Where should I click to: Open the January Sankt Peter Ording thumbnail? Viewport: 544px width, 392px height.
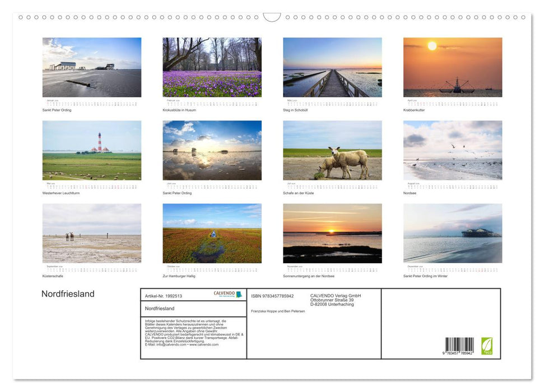tap(91, 67)
